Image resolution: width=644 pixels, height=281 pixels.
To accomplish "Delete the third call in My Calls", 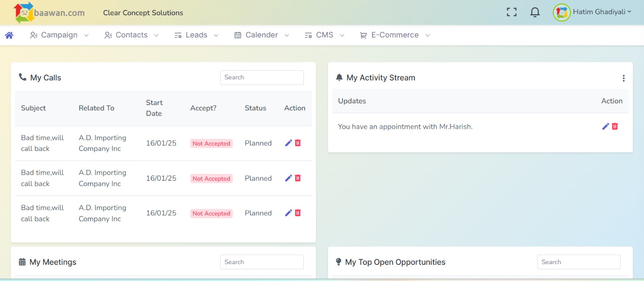I will coord(298,213).
